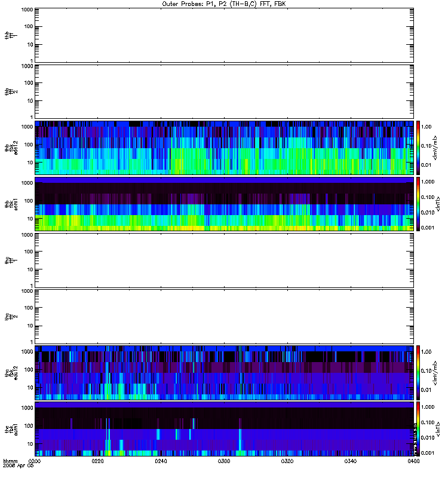448x478 pixels.
Task: Click the 'thb fft 2' y-axis label
Action: pyautogui.click(x=11, y=92)
